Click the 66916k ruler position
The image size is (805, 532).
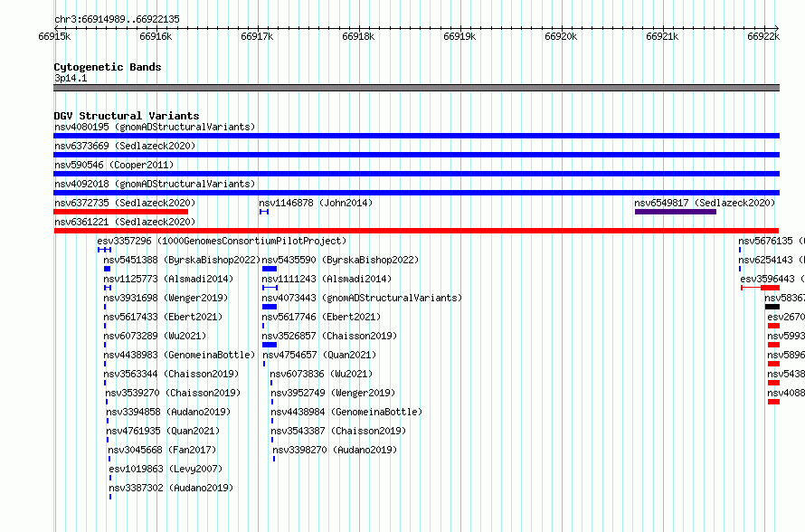[156, 36]
